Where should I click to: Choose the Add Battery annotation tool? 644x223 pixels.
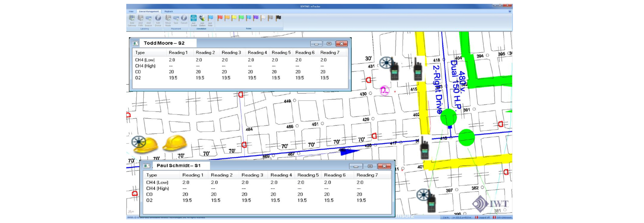202,20
